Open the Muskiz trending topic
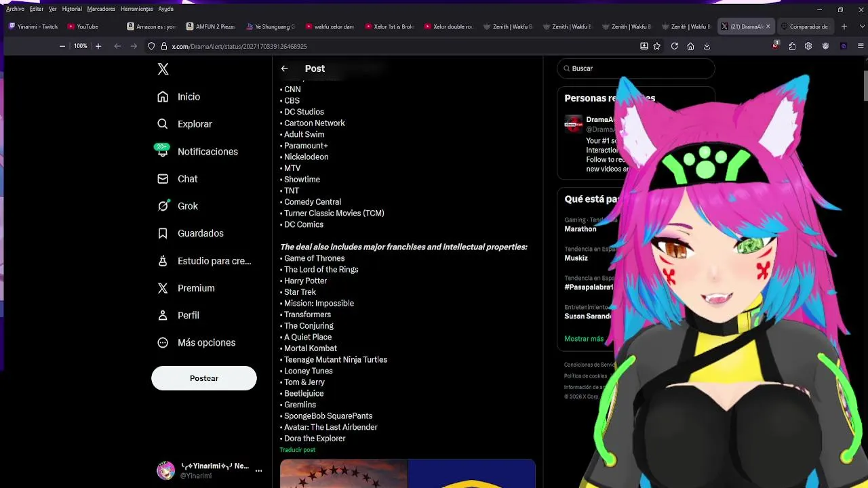The image size is (868, 488). click(x=576, y=258)
